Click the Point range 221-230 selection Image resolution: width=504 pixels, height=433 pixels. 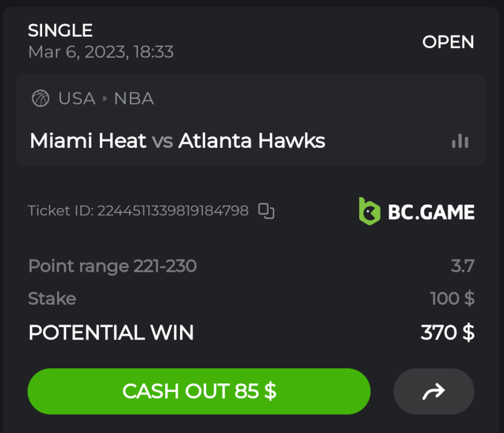tap(113, 266)
